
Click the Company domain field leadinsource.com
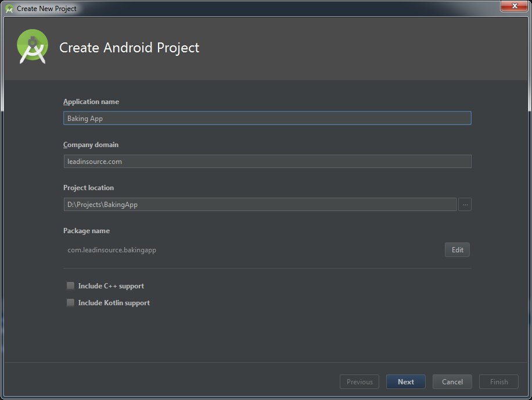point(267,161)
